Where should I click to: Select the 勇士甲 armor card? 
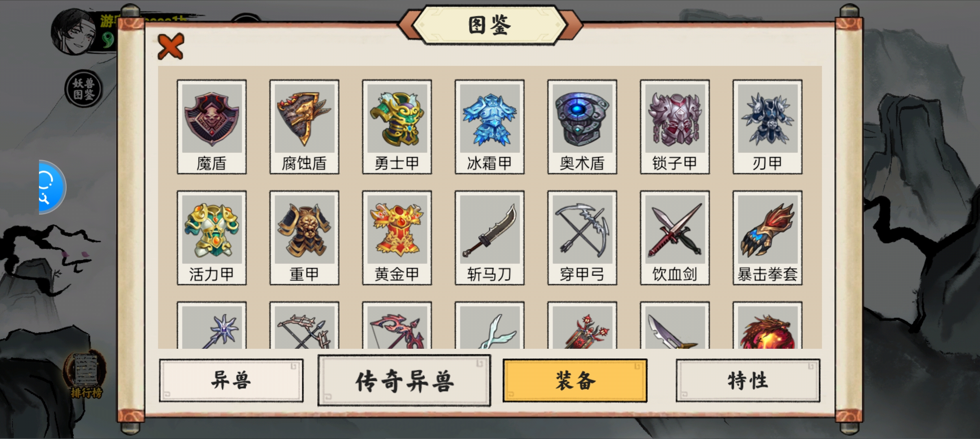pyautogui.click(x=397, y=127)
